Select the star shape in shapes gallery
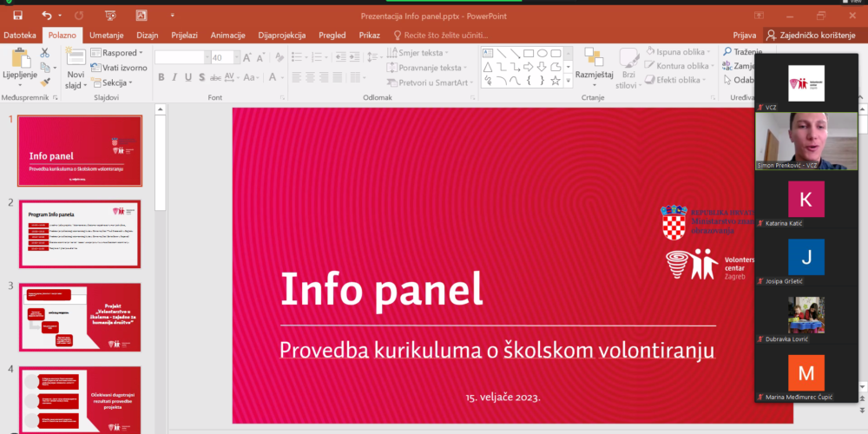The image size is (868, 434). 556,81
